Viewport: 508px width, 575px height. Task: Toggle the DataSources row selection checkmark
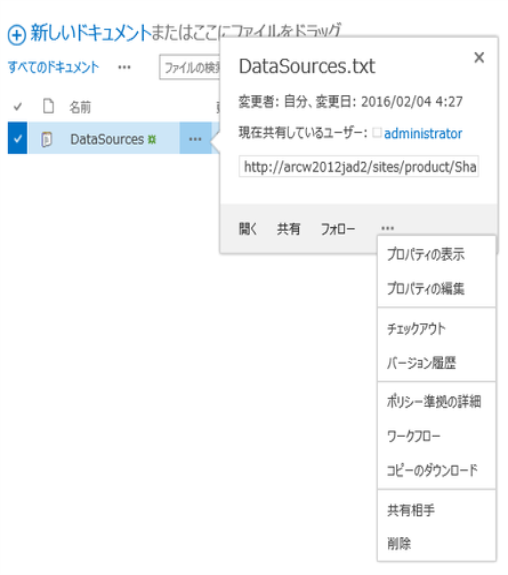click(17, 138)
